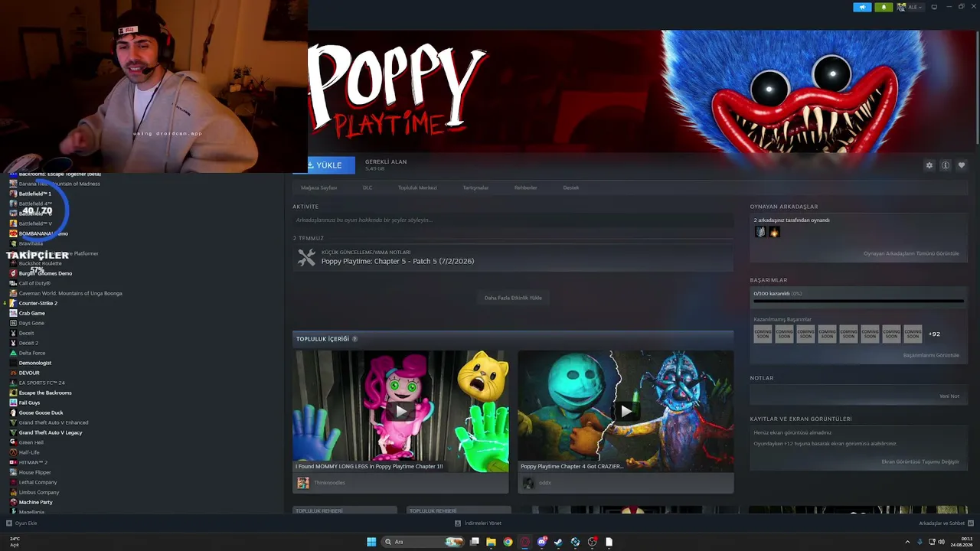Viewport: 980px width, 551px height.
Task: Select the Crab Game icon in the library list
Action: (13, 313)
